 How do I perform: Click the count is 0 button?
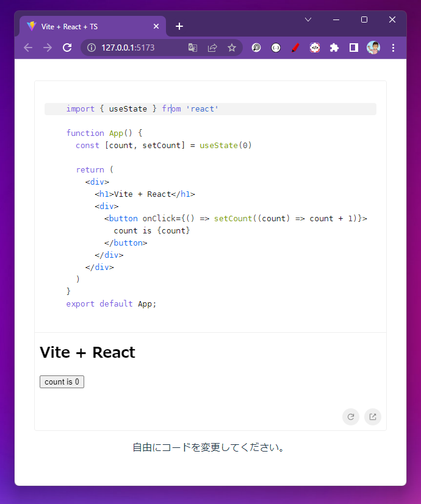(62, 382)
